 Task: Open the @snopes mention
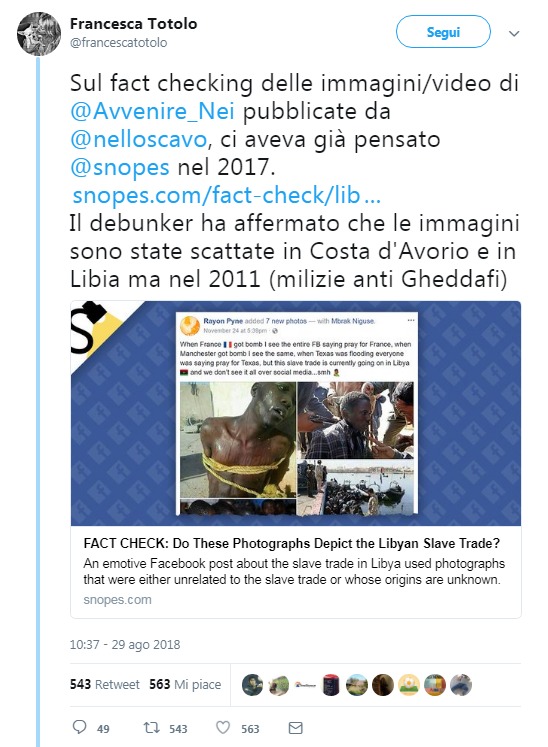(x=120, y=167)
